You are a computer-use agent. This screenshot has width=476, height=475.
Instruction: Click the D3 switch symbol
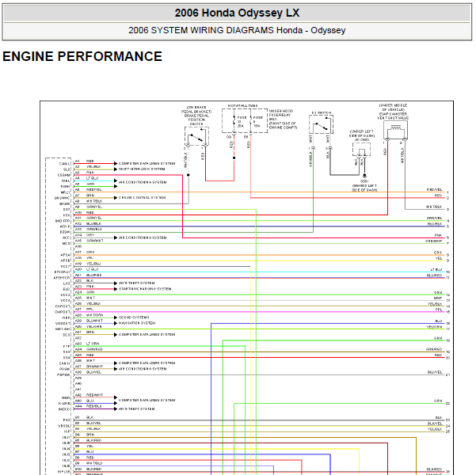(x=322, y=124)
